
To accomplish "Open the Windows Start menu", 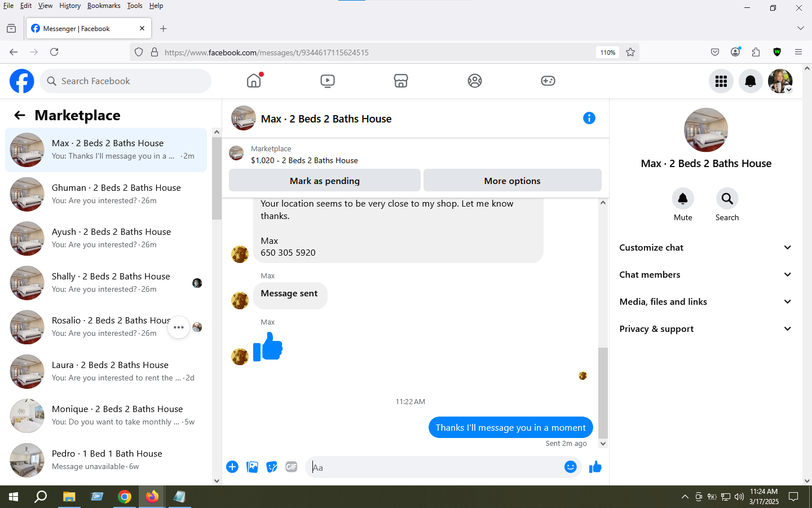I will tap(14, 497).
